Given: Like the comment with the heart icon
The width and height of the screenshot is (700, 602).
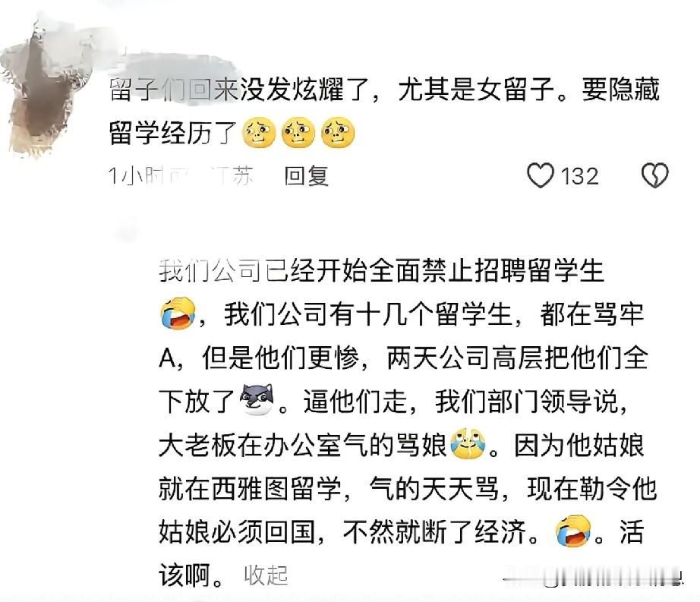Looking at the screenshot, I should [x=540, y=175].
